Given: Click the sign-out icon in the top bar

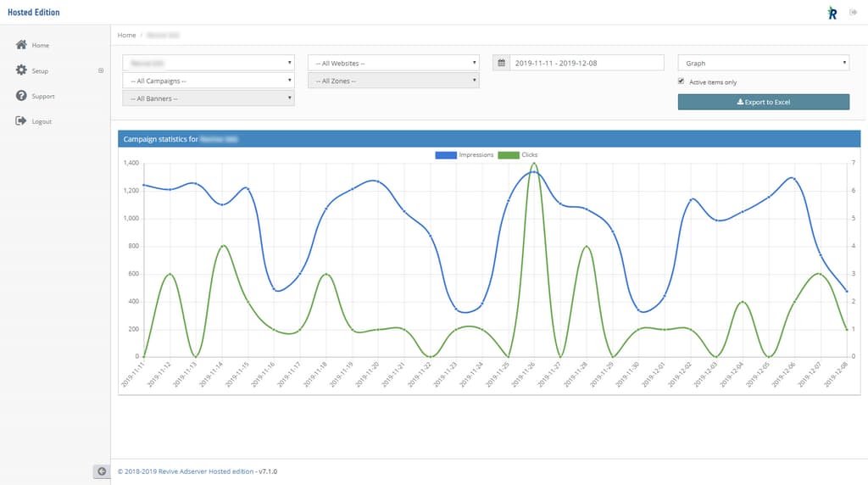Looking at the screenshot, I should pyautogui.click(x=853, y=12).
